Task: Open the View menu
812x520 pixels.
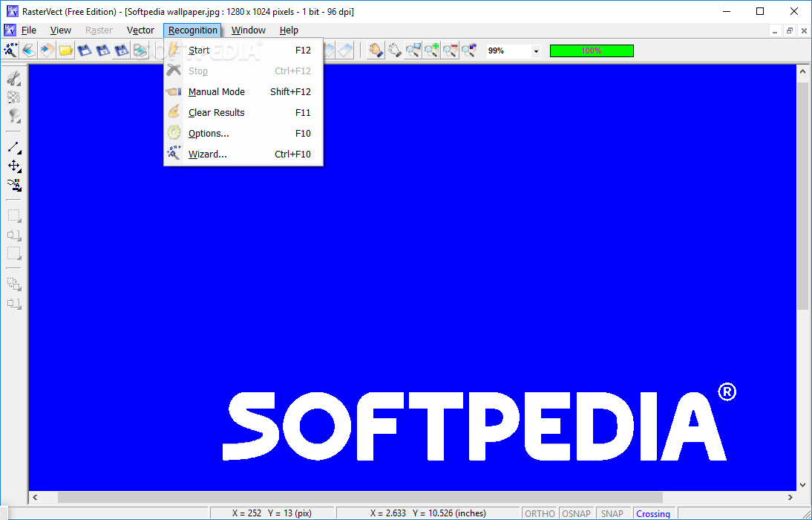Action: pos(61,30)
